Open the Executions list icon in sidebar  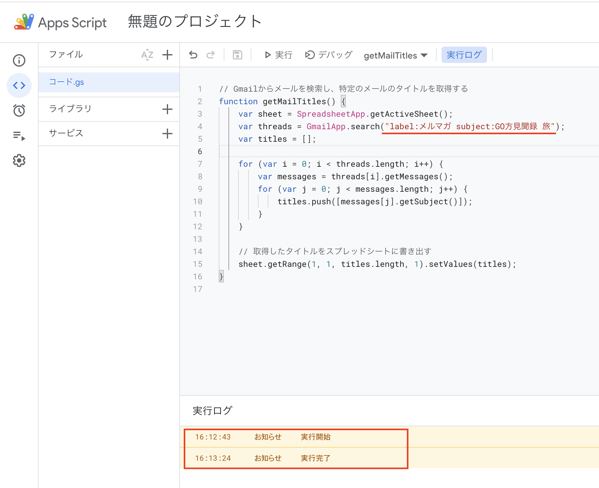(19, 135)
